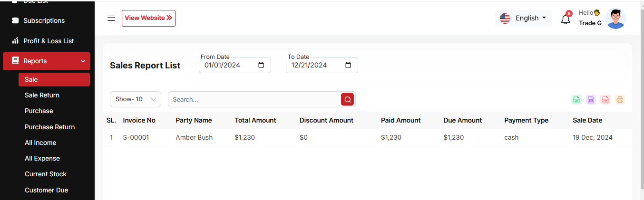Open the notifications bell

tap(566, 19)
